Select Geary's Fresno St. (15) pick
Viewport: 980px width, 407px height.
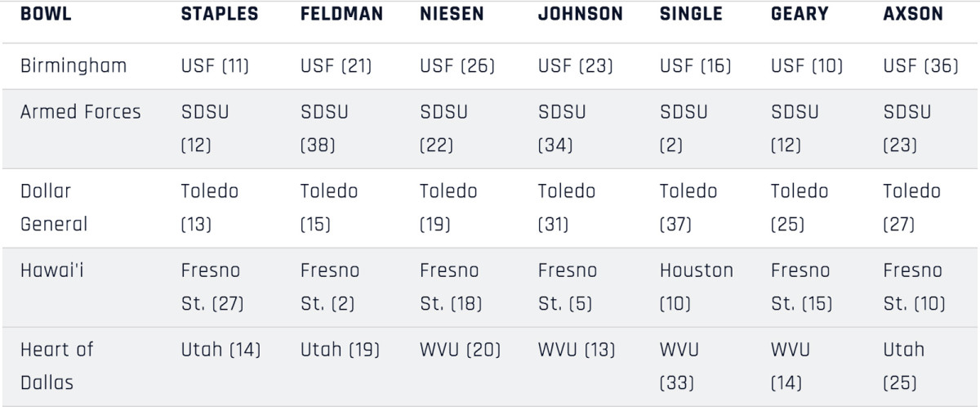coord(801,287)
